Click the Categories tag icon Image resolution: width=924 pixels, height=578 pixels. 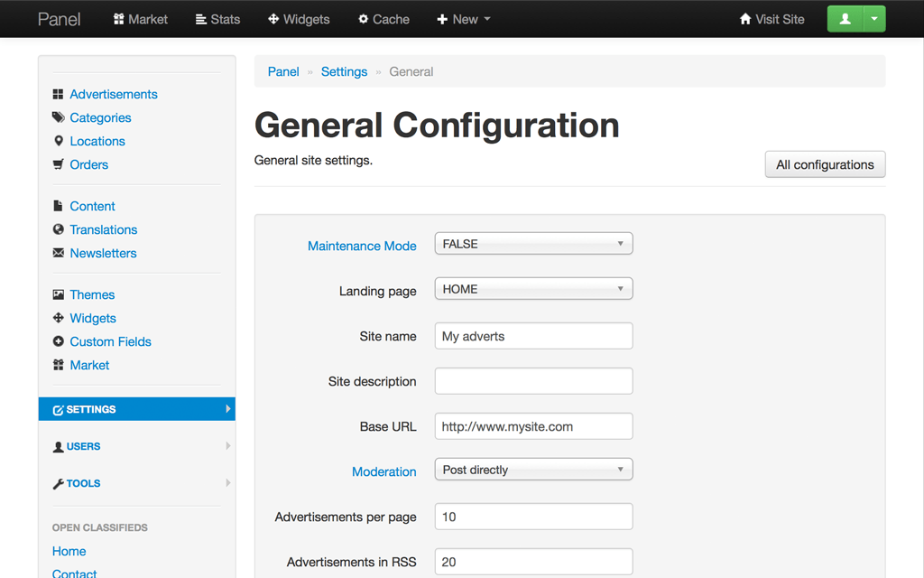coord(58,117)
